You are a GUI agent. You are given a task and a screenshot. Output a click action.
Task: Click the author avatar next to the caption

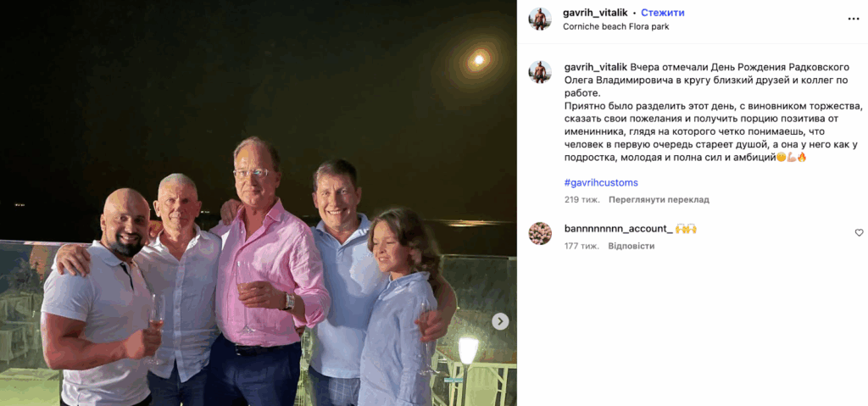[x=540, y=72]
